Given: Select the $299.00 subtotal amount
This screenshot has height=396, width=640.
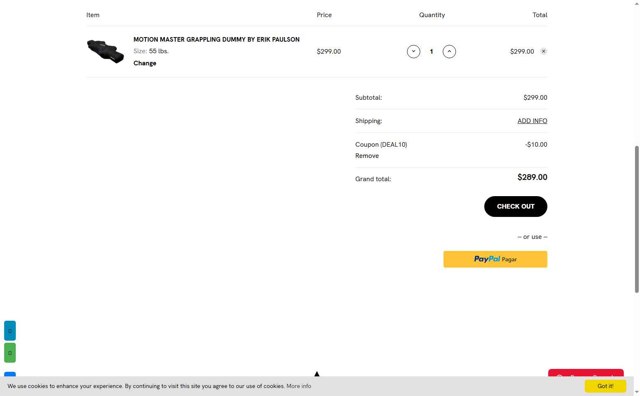Looking at the screenshot, I should coord(535,98).
